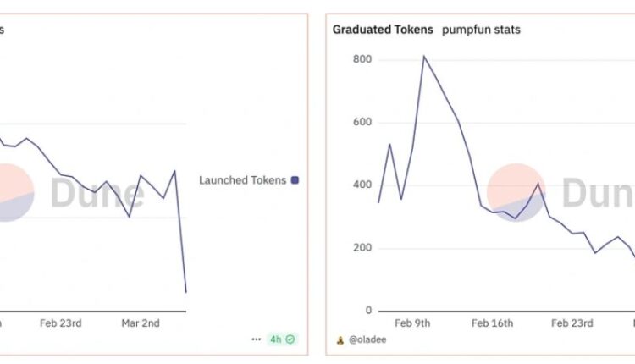Click the 600 y-axis gridline label
Viewport: 635px width, 364px height.
coord(362,122)
